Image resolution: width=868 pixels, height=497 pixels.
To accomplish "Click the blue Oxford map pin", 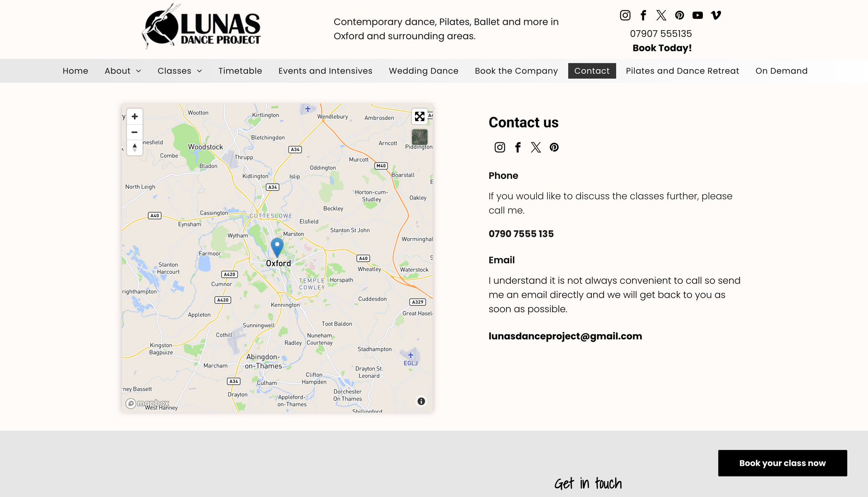I will coord(277,247).
